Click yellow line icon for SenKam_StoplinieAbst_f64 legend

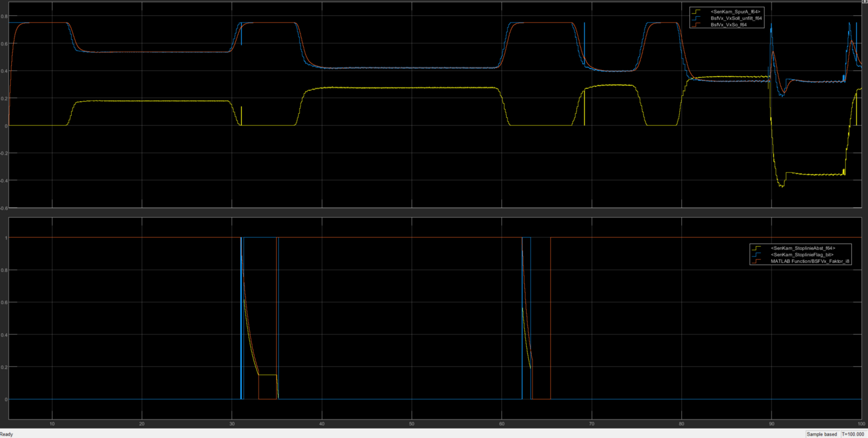(757, 248)
